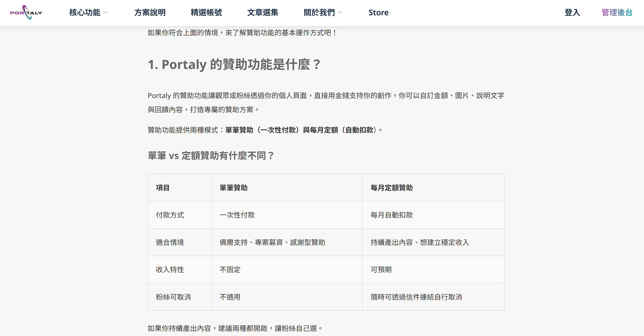Select subheading 單筆 vs 定額贊助有什麼不同？
Screen dimensions: 644x336
pos(211,155)
